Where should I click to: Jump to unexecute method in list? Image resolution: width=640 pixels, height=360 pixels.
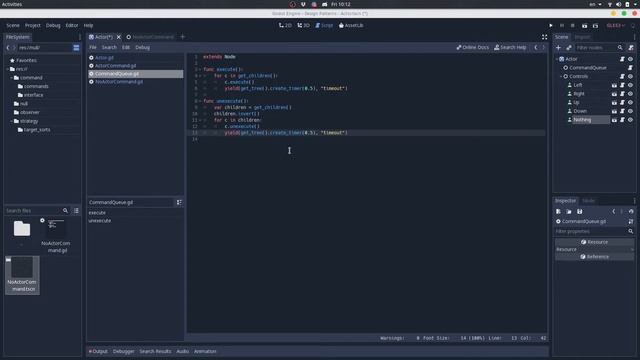point(100,220)
